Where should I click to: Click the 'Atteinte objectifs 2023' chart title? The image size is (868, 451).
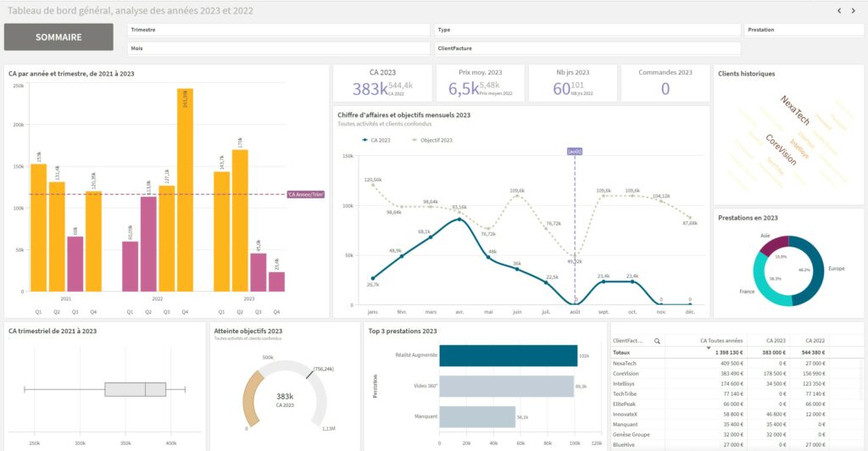(x=248, y=331)
